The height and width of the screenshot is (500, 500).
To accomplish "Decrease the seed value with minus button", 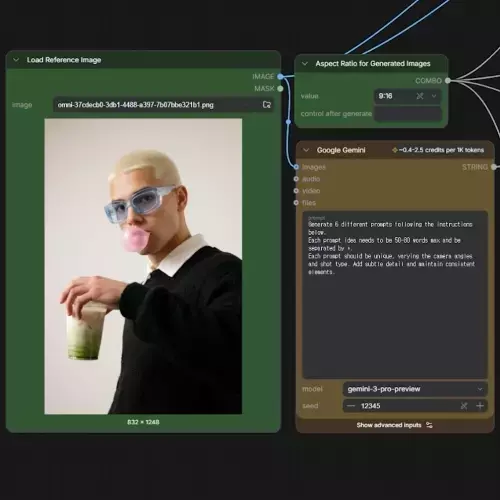I will (351, 406).
